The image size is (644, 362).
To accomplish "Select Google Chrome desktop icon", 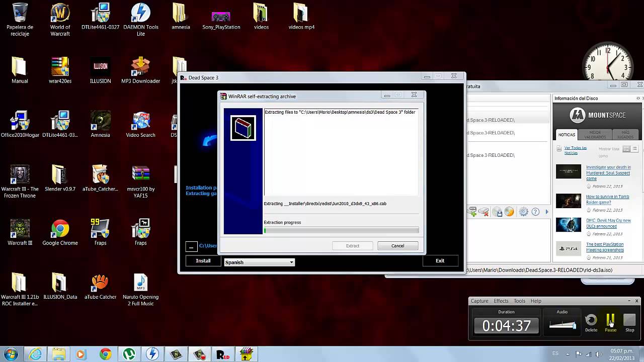I will [x=60, y=232].
